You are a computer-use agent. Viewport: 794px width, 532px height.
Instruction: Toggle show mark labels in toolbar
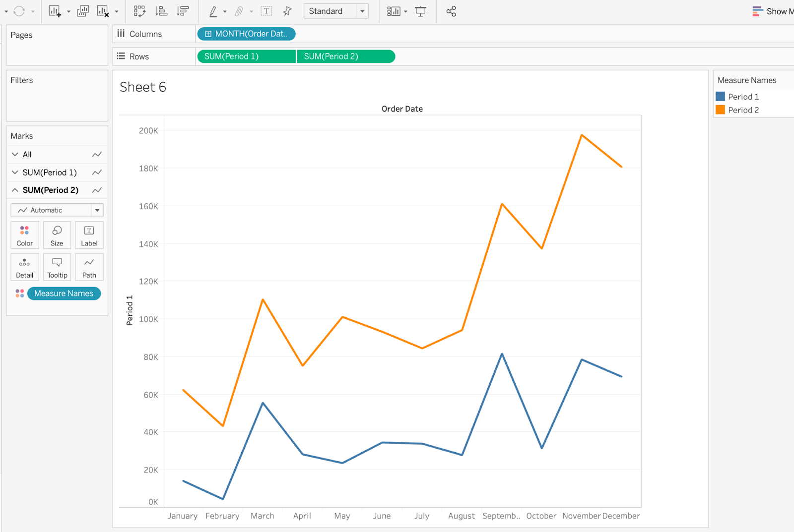pyautogui.click(x=266, y=11)
